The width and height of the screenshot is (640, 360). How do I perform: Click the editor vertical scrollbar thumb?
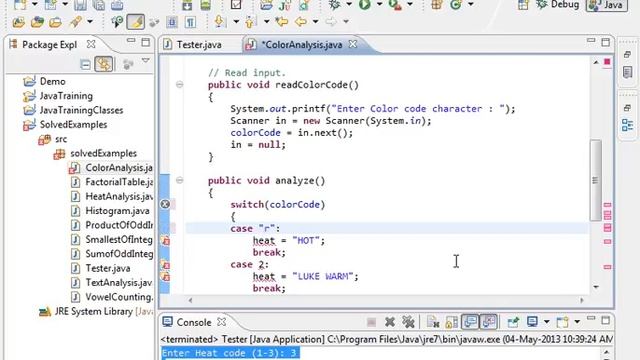(x=596, y=180)
